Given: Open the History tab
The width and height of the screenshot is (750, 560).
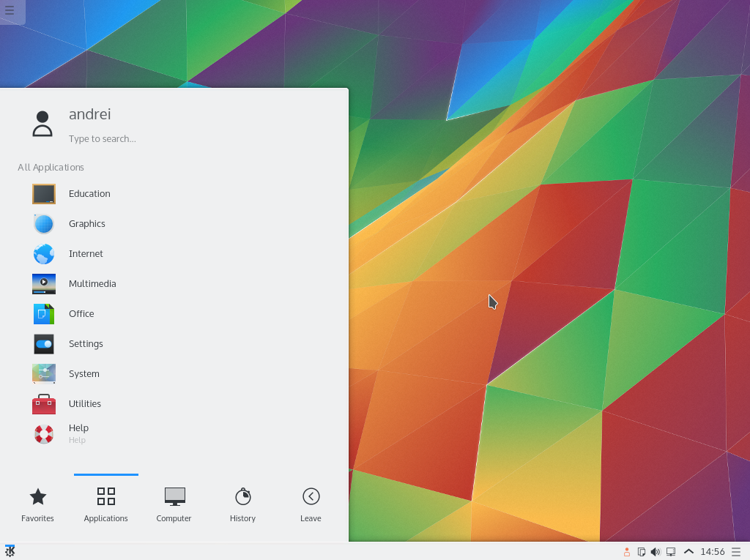Looking at the screenshot, I should point(242,503).
